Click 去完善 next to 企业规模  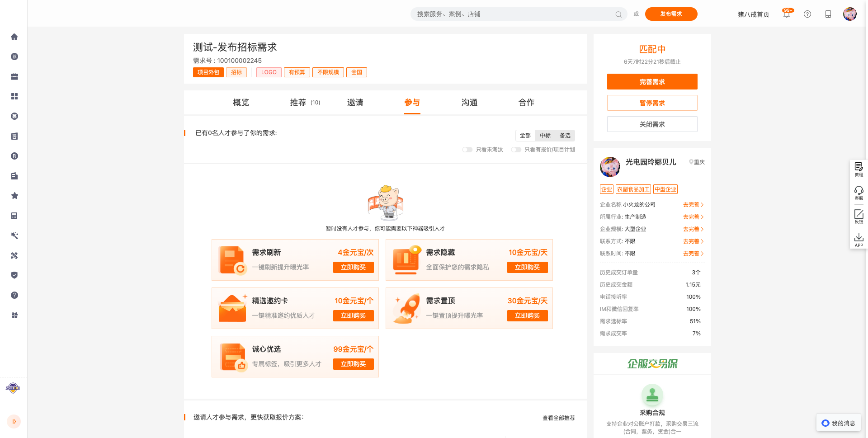693,229
